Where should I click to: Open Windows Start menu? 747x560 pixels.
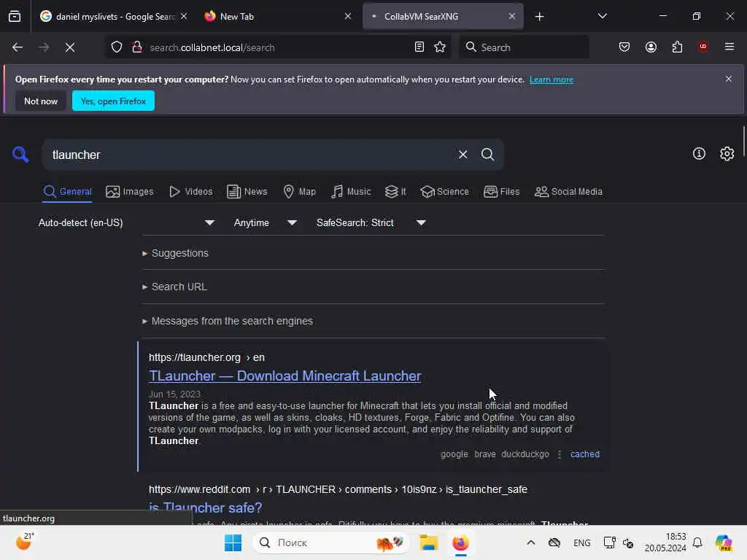[233, 542]
